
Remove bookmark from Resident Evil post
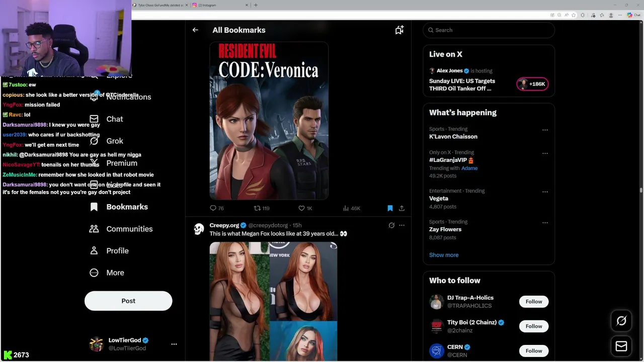(390, 208)
